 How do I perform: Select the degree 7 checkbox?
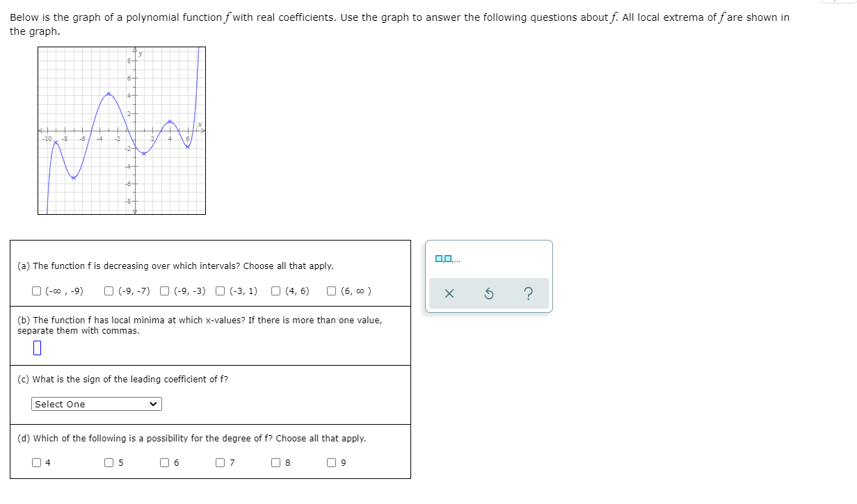[220, 462]
